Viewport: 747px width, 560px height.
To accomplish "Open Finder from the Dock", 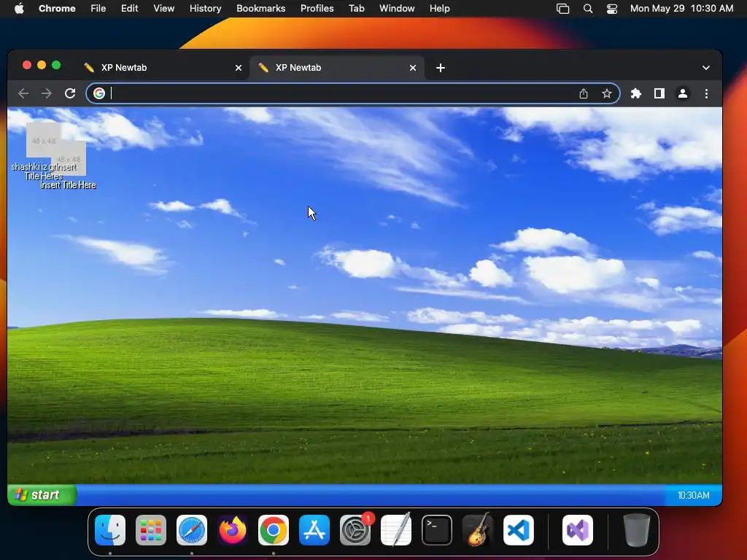I will pos(110,530).
